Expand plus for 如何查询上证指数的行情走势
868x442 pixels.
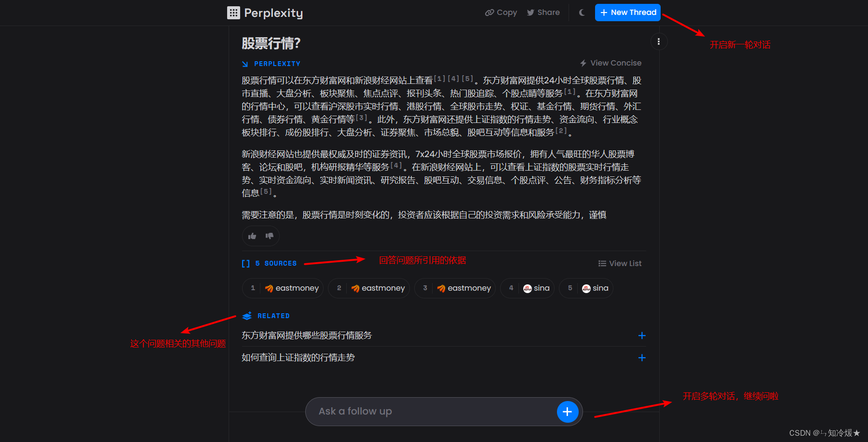(x=642, y=358)
